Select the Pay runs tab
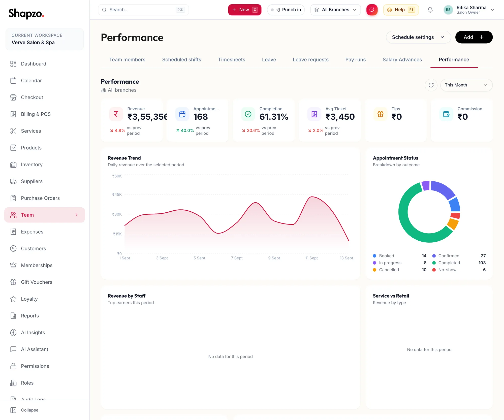504x420 pixels. (x=355, y=60)
